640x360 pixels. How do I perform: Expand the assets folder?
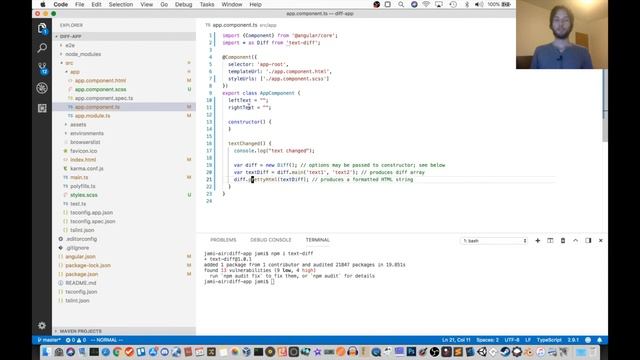(x=78, y=124)
